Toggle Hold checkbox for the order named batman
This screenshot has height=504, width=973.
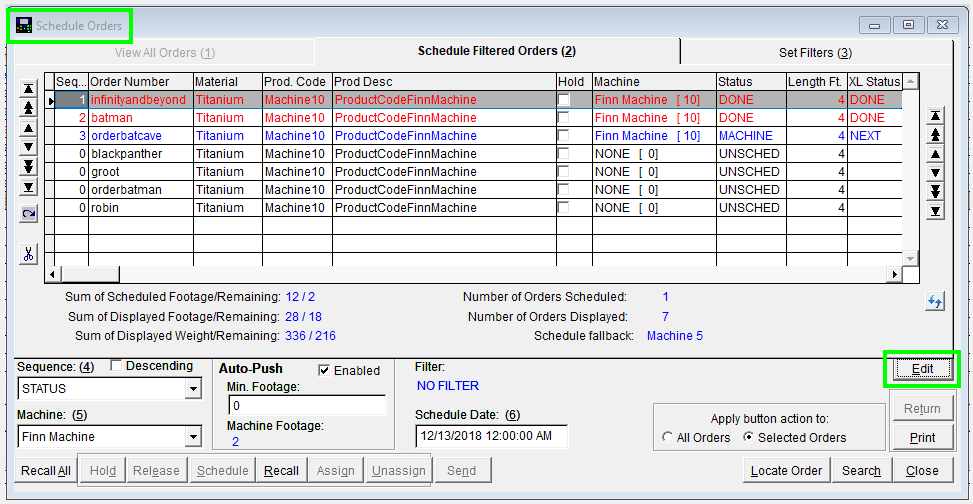click(563, 118)
